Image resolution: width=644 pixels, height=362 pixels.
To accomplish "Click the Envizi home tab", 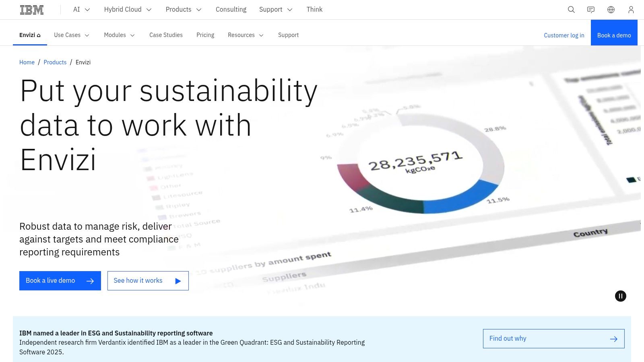I will click(30, 35).
